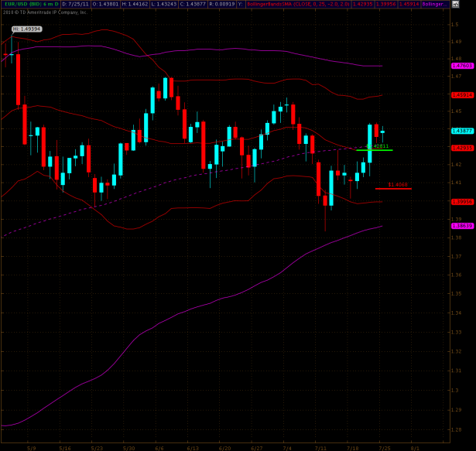
Task: Click the Hi: 1.49394 price bubble
Action: tap(26, 29)
